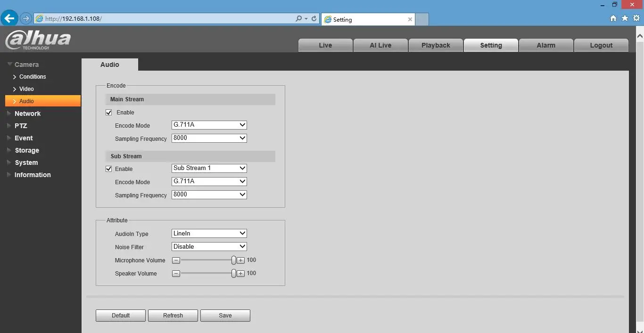Image resolution: width=644 pixels, height=333 pixels.
Task: Switch to the Alarm tab
Action: pyautogui.click(x=546, y=45)
